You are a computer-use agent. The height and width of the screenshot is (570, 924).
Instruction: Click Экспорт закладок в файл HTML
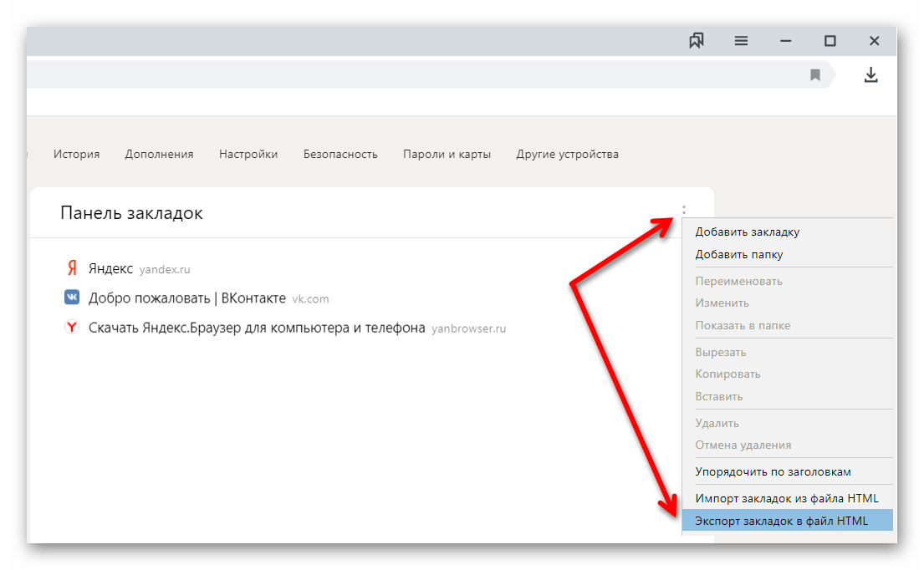pos(782,521)
